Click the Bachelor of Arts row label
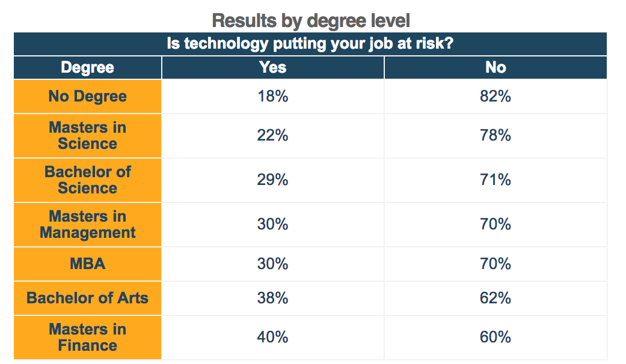Screen dimensions: 626x364 pos(88,298)
